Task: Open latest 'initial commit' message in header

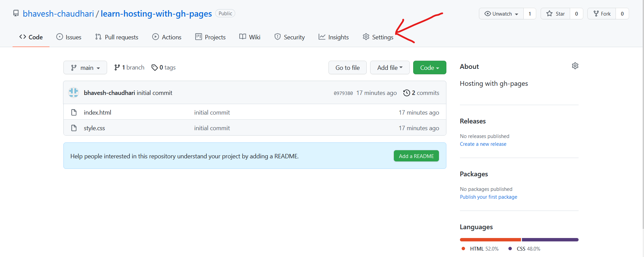Action: click(x=155, y=93)
